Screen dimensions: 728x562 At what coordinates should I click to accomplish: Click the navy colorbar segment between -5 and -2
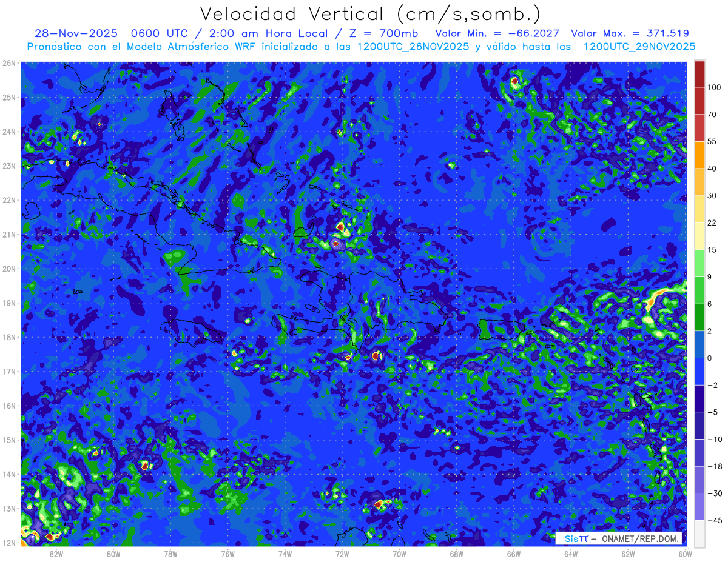(699, 398)
